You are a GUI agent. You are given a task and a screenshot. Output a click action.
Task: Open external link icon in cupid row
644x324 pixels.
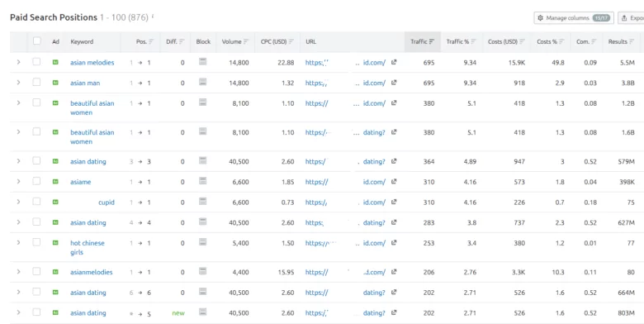coord(394,202)
